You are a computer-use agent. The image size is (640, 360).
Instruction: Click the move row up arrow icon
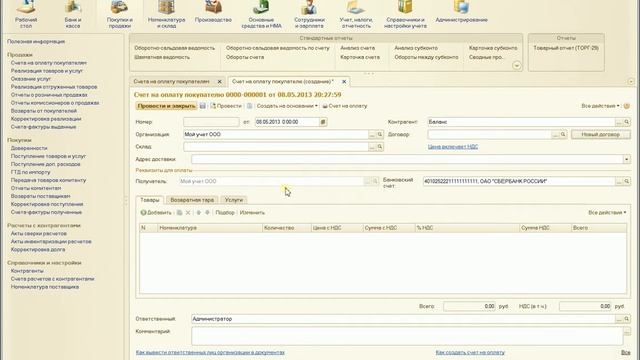point(199,213)
